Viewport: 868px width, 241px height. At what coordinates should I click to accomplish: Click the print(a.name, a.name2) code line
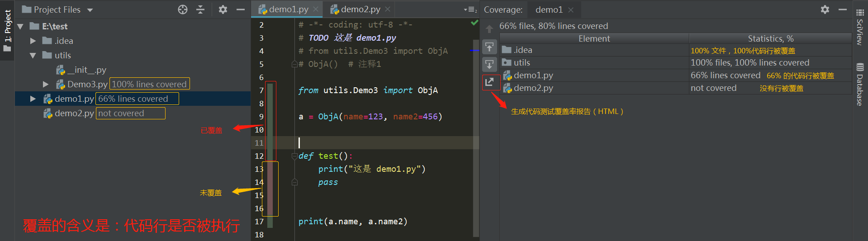pyautogui.click(x=353, y=222)
